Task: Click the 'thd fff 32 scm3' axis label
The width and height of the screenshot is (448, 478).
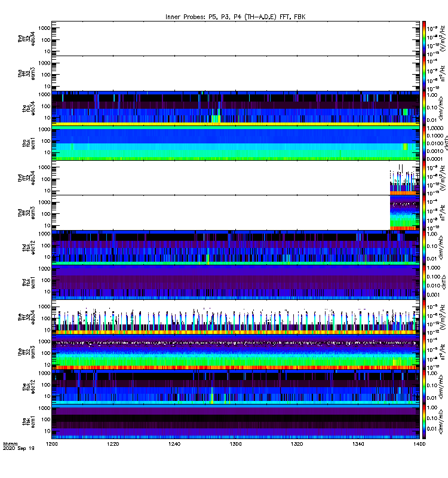Action: coord(26,213)
